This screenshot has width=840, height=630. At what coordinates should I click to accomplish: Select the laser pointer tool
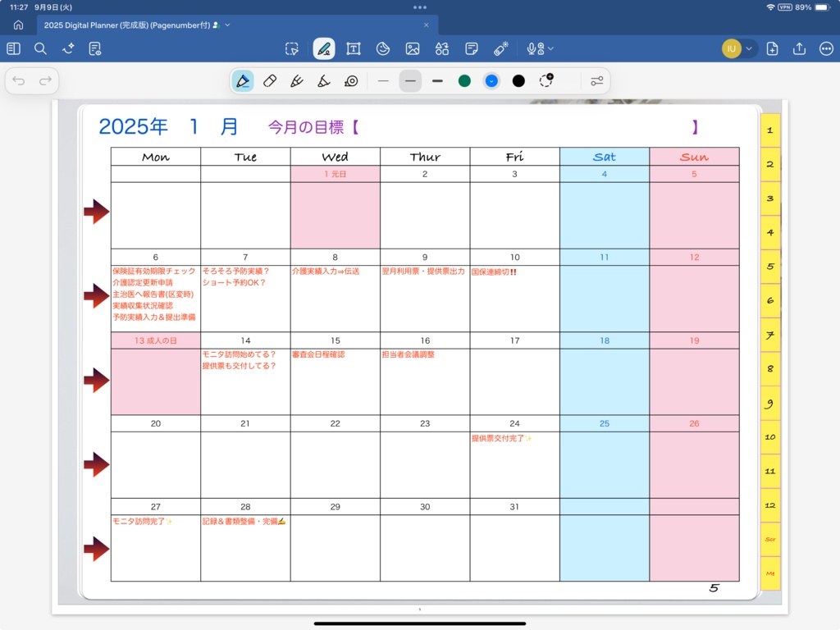coord(501,48)
